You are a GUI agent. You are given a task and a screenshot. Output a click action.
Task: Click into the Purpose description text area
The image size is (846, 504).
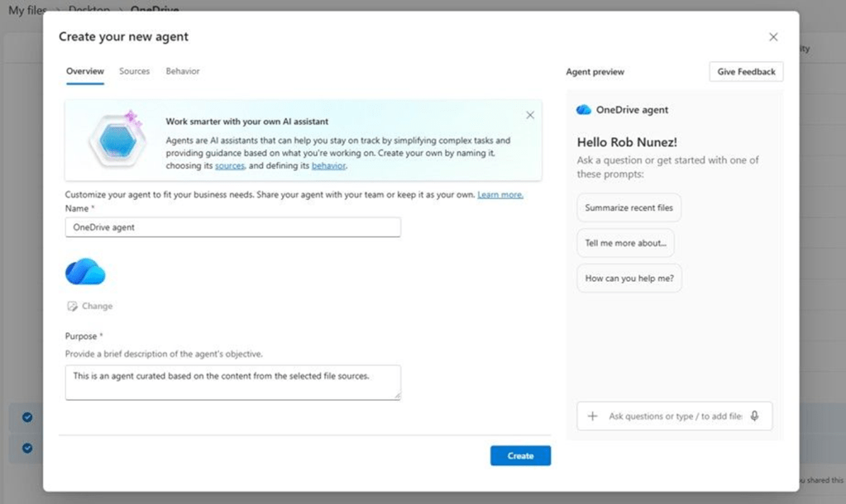tap(232, 383)
